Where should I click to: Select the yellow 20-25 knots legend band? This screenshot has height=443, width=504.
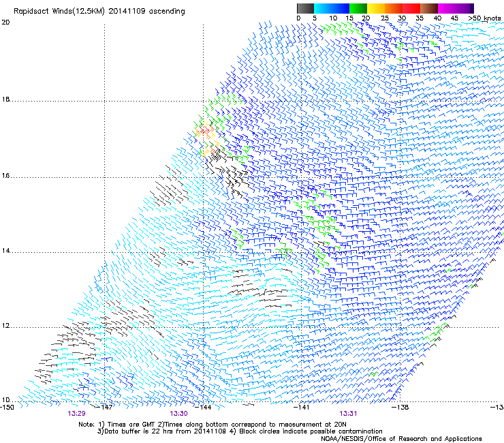tap(376, 8)
